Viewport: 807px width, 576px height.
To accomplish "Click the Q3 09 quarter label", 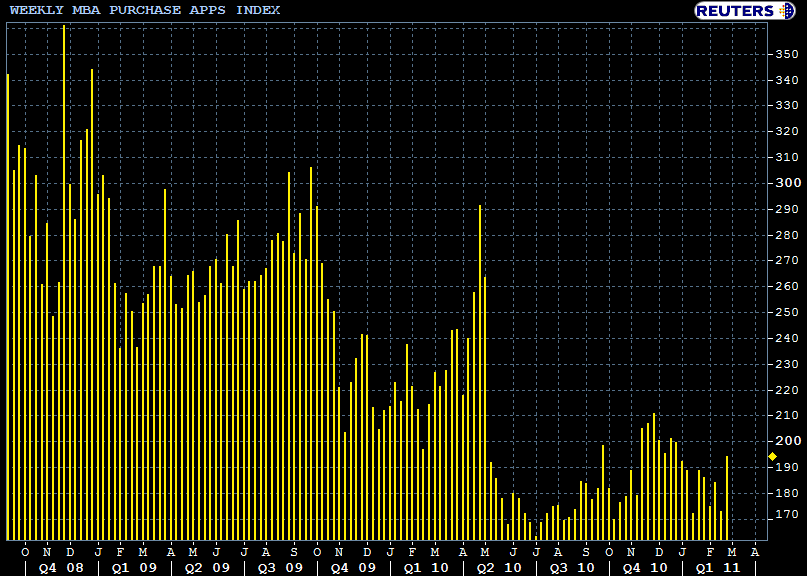I will click(280, 567).
